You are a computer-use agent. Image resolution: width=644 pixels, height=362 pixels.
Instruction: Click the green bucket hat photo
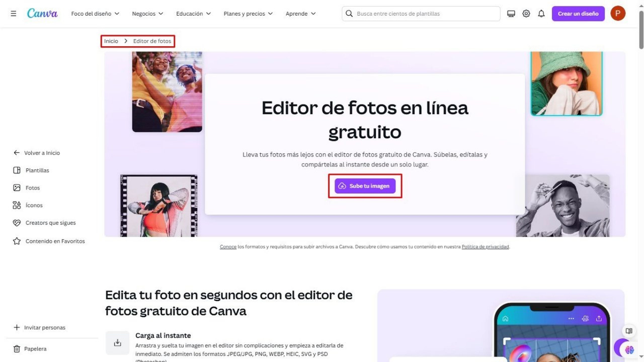[567, 84]
